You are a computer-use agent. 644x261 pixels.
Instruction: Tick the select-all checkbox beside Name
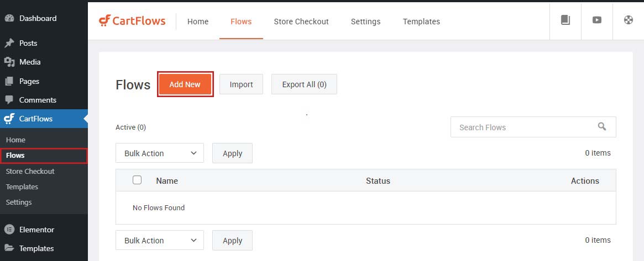coord(137,180)
